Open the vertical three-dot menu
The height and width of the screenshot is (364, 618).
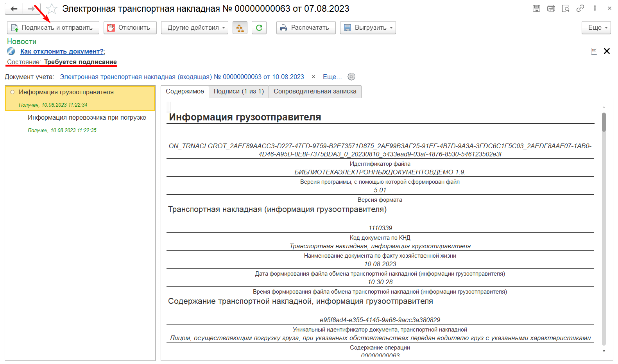pos(595,8)
